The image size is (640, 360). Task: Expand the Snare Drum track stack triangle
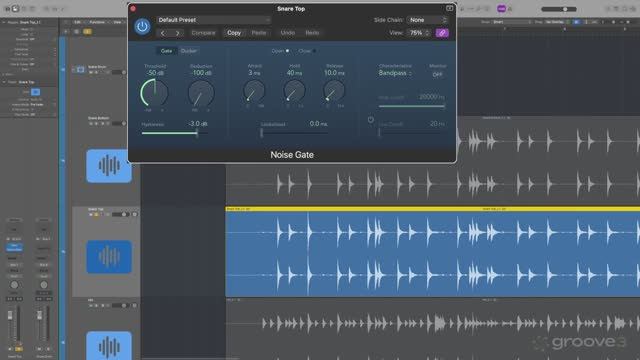pos(73,70)
